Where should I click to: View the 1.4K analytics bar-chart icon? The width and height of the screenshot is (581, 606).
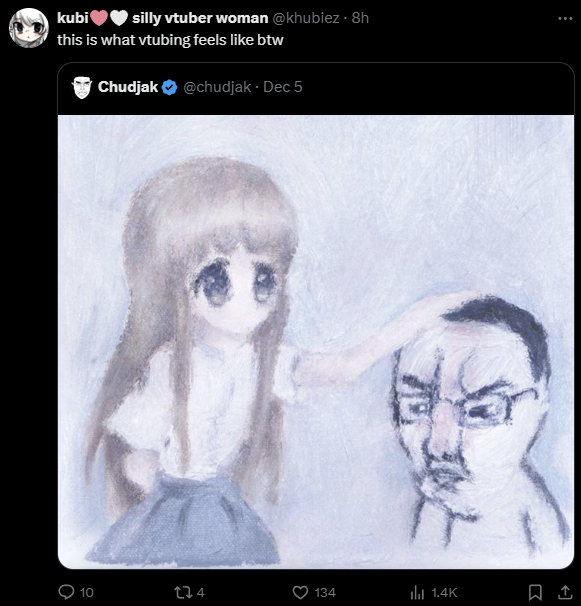417,592
